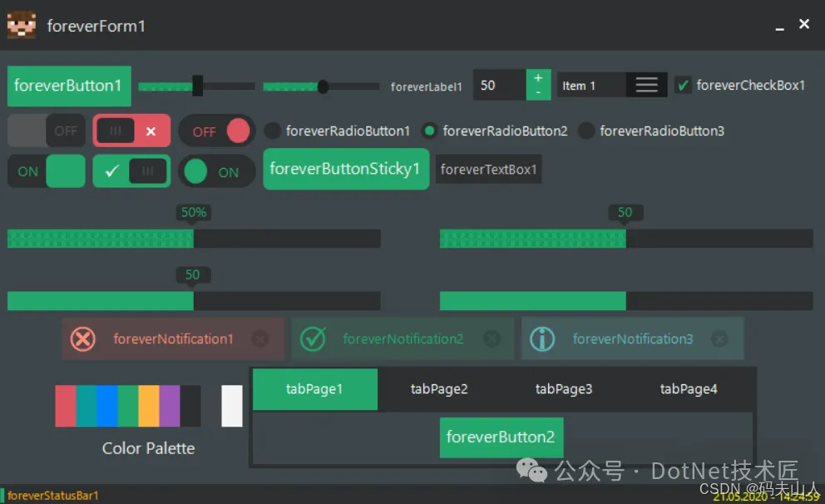The width and height of the screenshot is (825, 504).
Task: Click the unlabeled solid green progress bar
Action: [626, 301]
